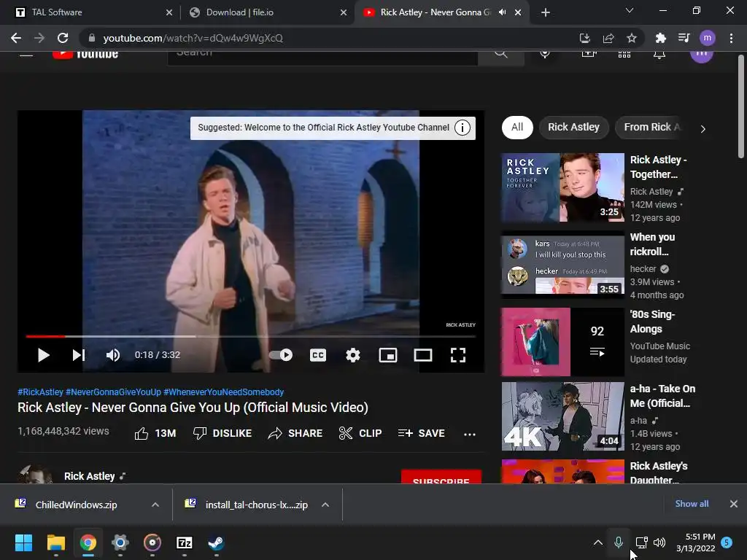Image resolution: width=747 pixels, height=560 pixels.
Task: Open the rickroll hecker video thumbnail
Action: tap(562, 265)
